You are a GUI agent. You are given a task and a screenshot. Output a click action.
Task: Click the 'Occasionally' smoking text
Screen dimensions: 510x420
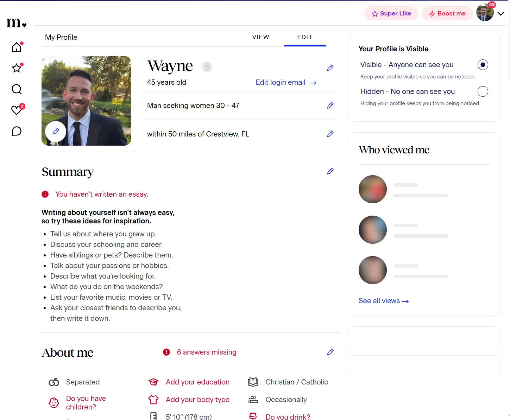(x=286, y=400)
